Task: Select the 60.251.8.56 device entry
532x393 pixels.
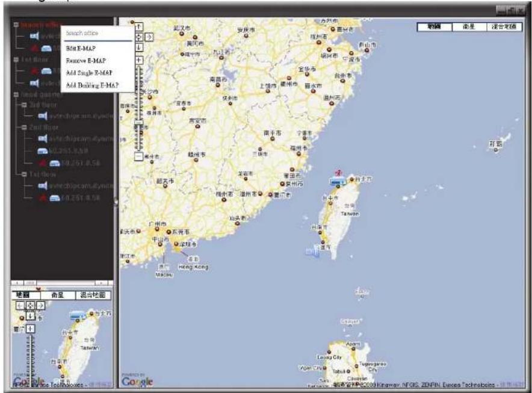Action: click(x=81, y=163)
